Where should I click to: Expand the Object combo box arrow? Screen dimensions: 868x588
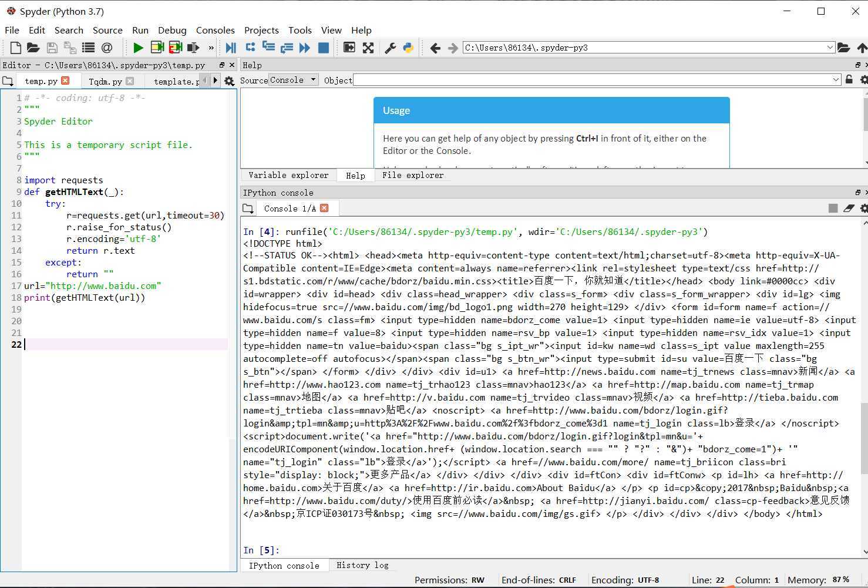point(836,80)
